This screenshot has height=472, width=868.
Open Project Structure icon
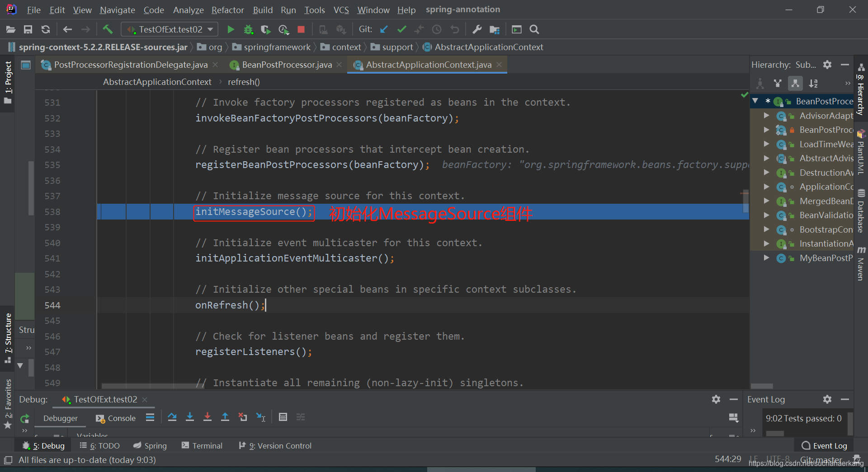click(495, 29)
